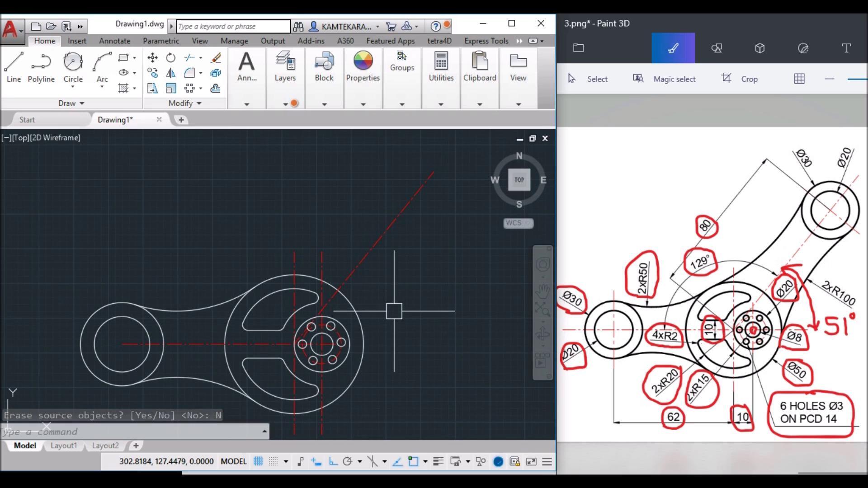Select the Line draw tool

[x=14, y=67]
